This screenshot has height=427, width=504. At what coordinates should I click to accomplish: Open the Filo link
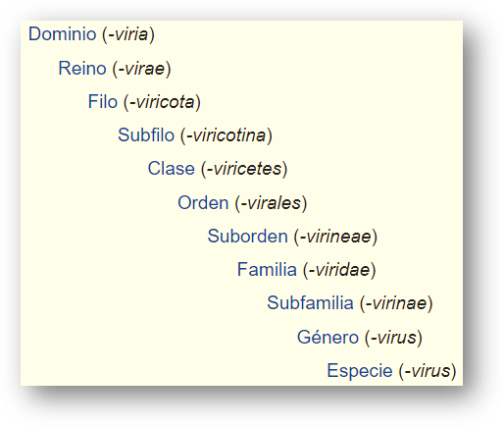point(103,101)
